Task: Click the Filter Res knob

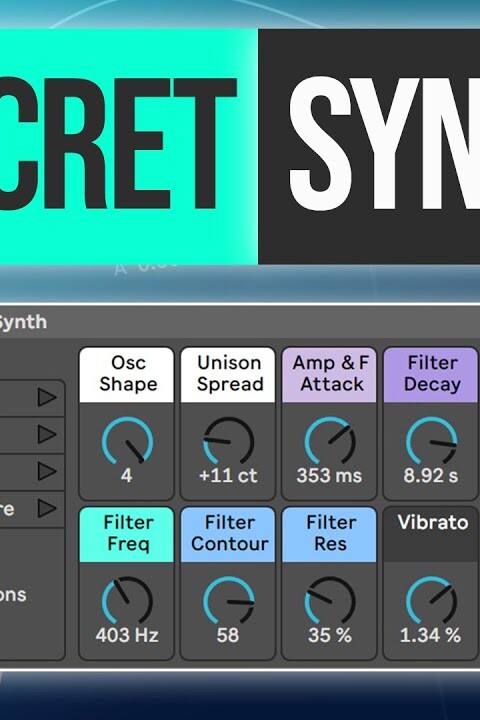Action: pyautogui.click(x=330, y=601)
